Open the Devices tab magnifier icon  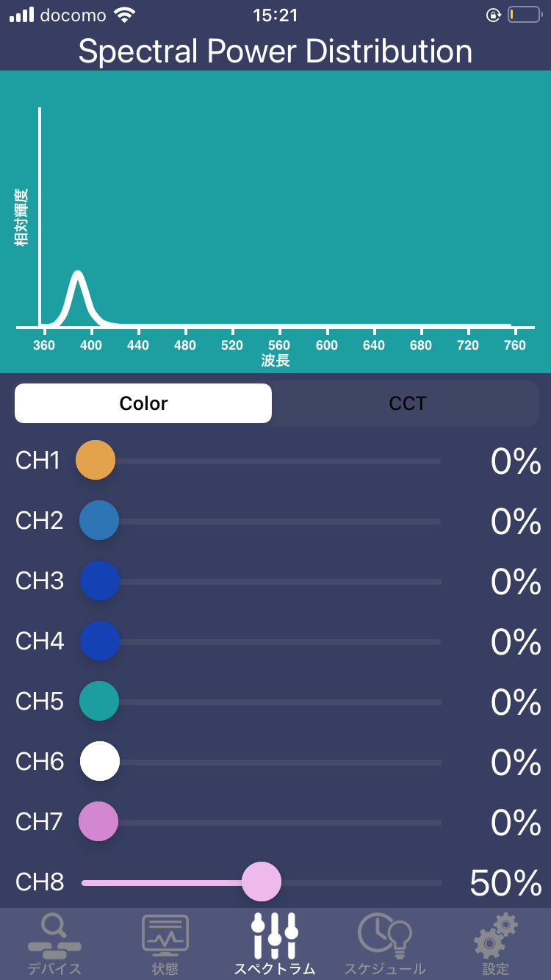(x=54, y=935)
